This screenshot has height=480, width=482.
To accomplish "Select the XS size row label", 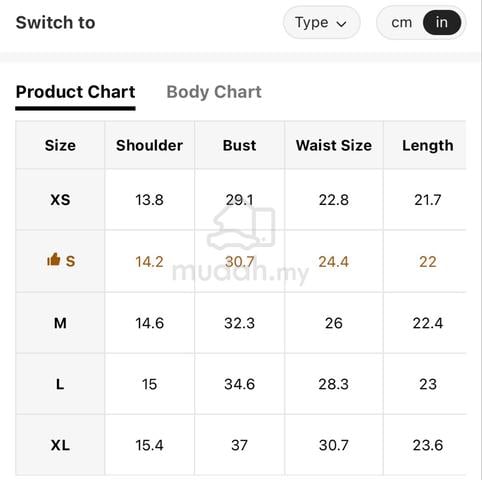I will pyautogui.click(x=60, y=200).
